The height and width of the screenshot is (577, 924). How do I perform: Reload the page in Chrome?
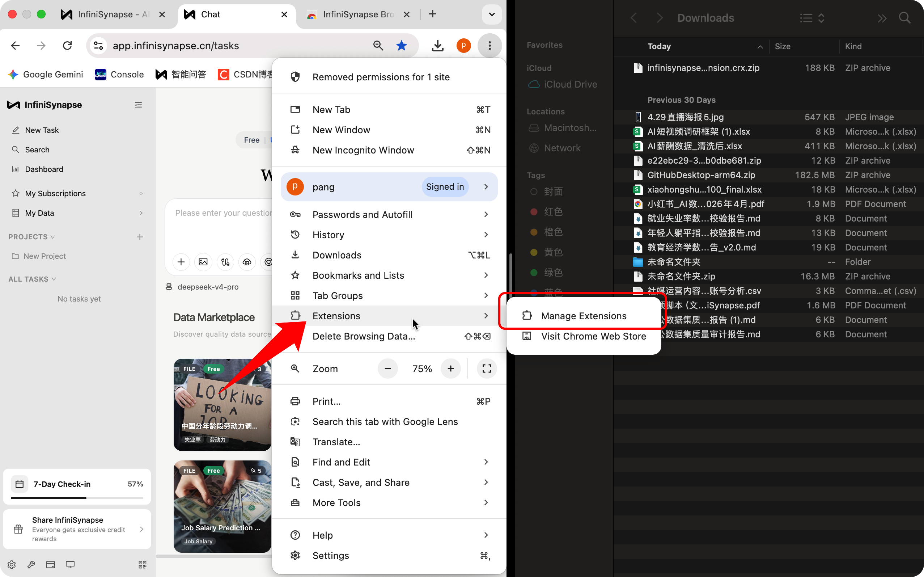point(68,46)
